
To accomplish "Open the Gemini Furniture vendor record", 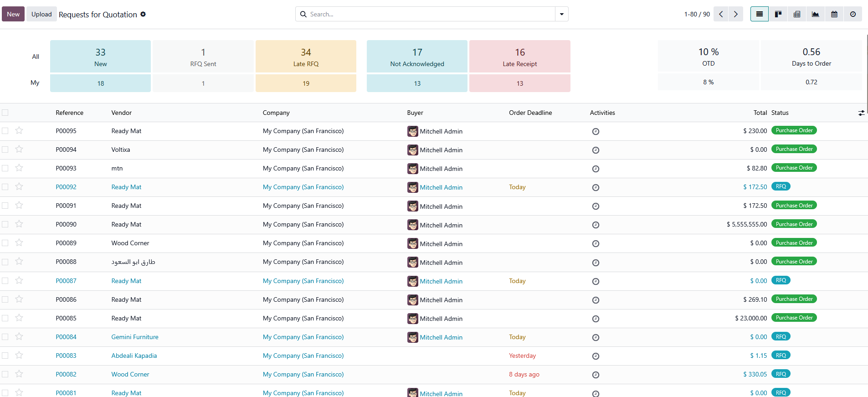I will tap(135, 337).
